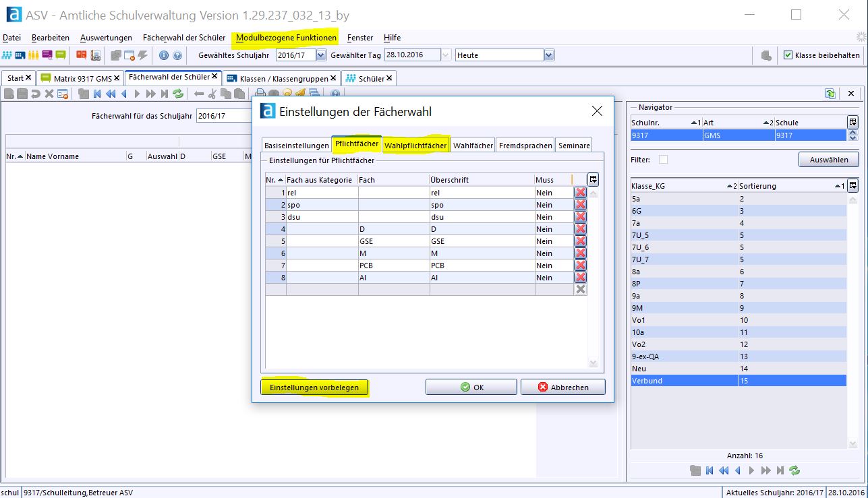Click the Auswählen button in Navigator
The height and width of the screenshot is (498, 868).
coord(829,160)
